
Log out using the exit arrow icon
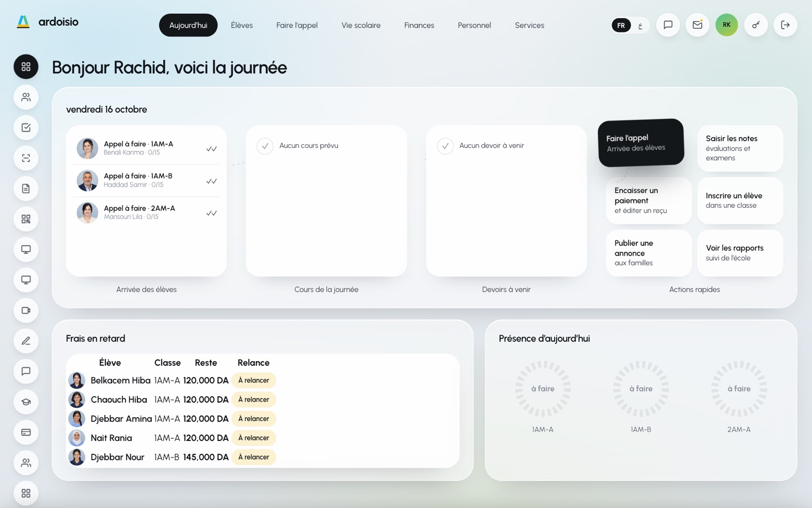[785, 25]
